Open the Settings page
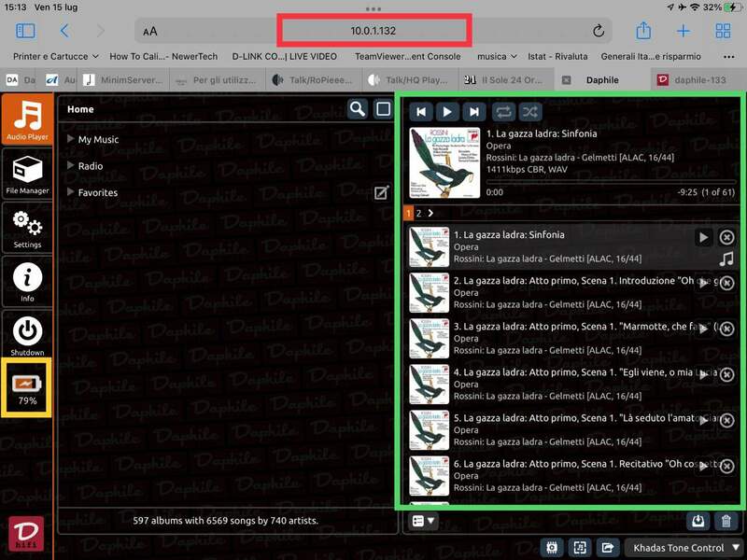 click(27, 229)
